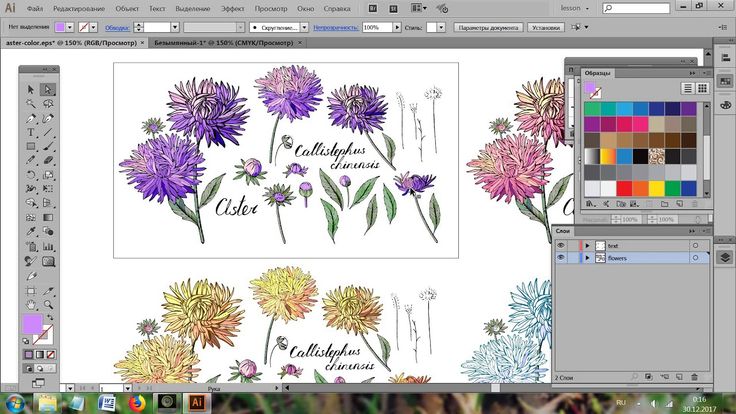The height and width of the screenshot is (414, 736).
Task: Open Adobe Illustrator from the taskbar
Action: [x=195, y=403]
